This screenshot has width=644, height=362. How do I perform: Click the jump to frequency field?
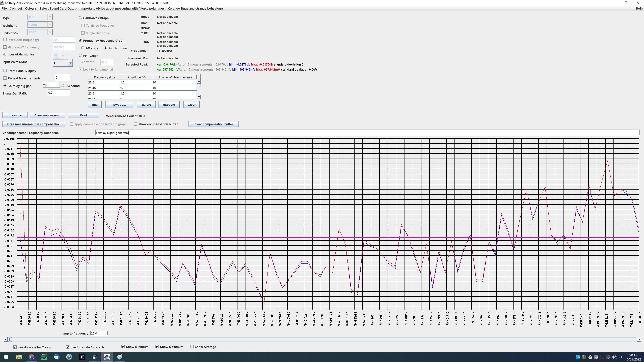tap(99, 333)
